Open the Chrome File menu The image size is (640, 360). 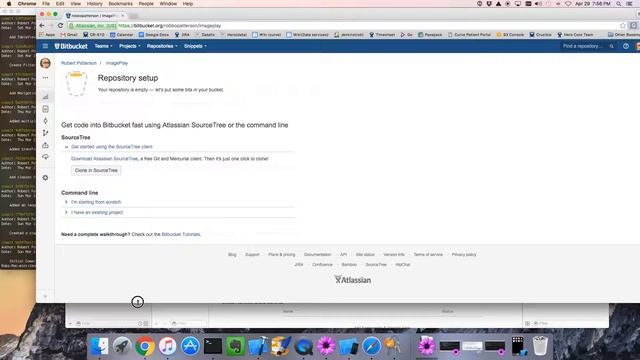(46, 4)
